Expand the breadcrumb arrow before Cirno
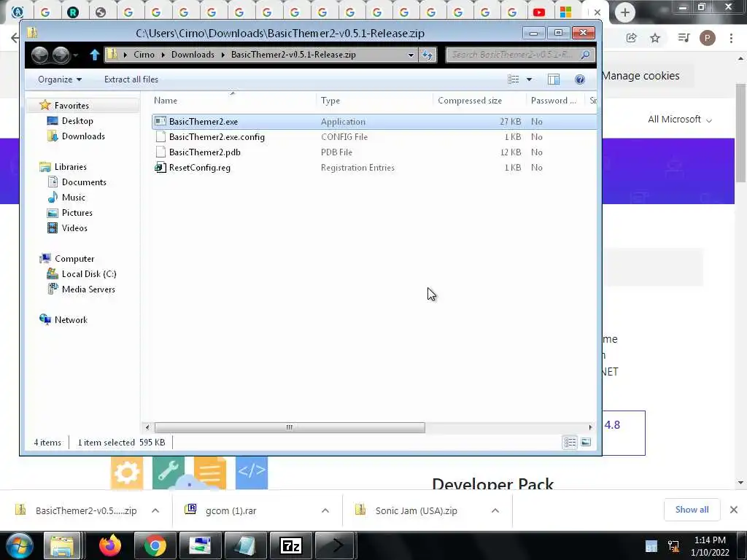747x560 pixels. pyautogui.click(x=125, y=55)
